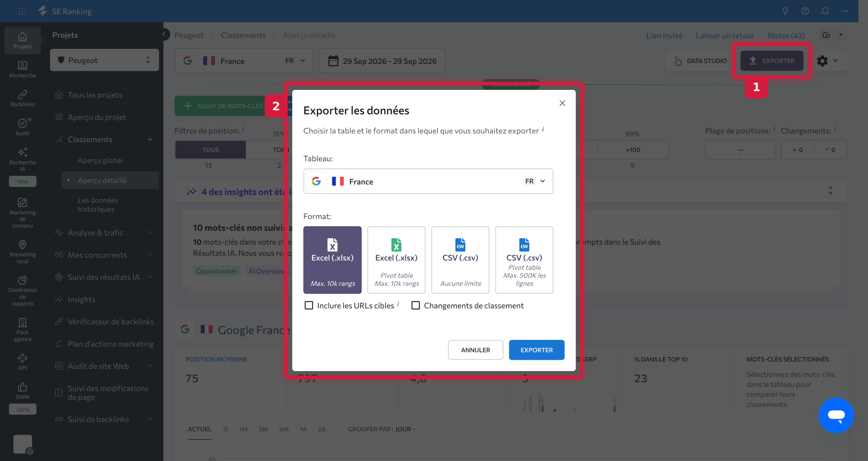This screenshot has height=461, width=868.
Task: Open the Tableau France dropdown in dialog
Action: point(428,181)
